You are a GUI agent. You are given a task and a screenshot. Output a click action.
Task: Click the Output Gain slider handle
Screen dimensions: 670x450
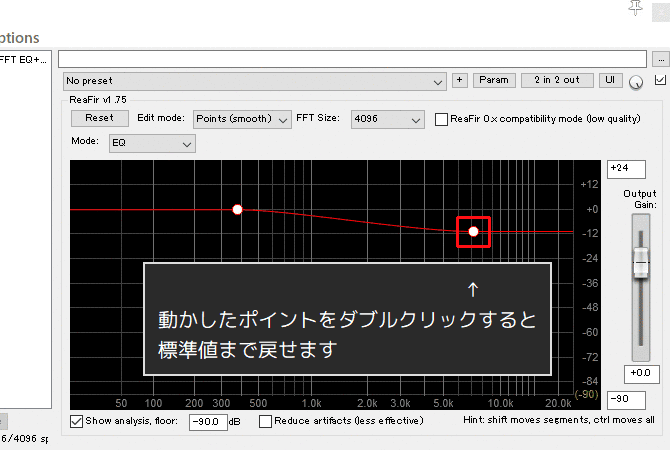tap(639, 263)
